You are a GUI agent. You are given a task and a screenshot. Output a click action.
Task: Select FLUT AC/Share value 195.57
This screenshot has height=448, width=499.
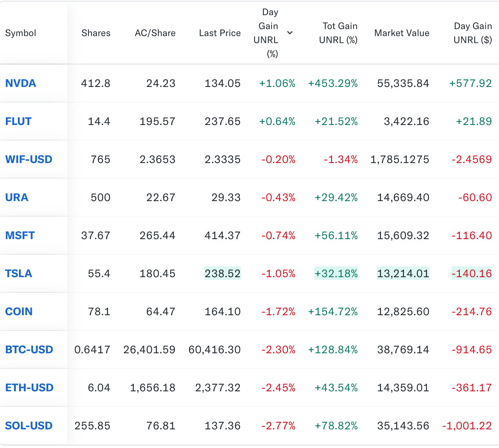click(x=158, y=122)
